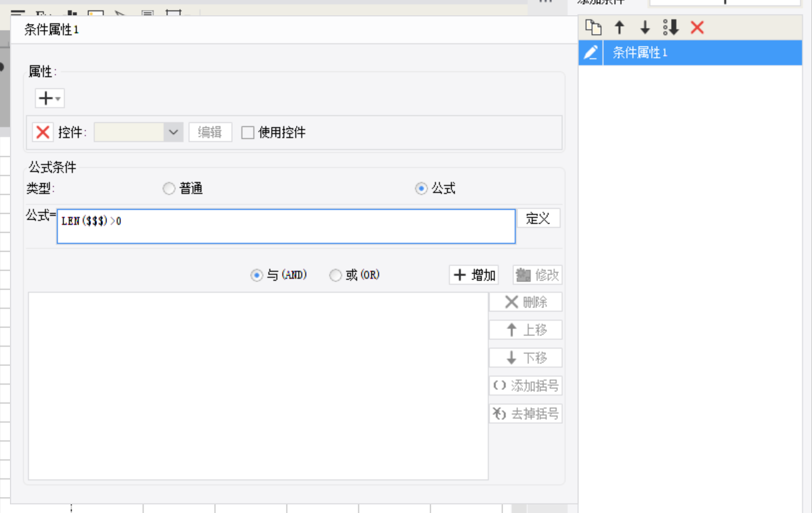Enable the 使用控件 checkbox

point(248,132)
